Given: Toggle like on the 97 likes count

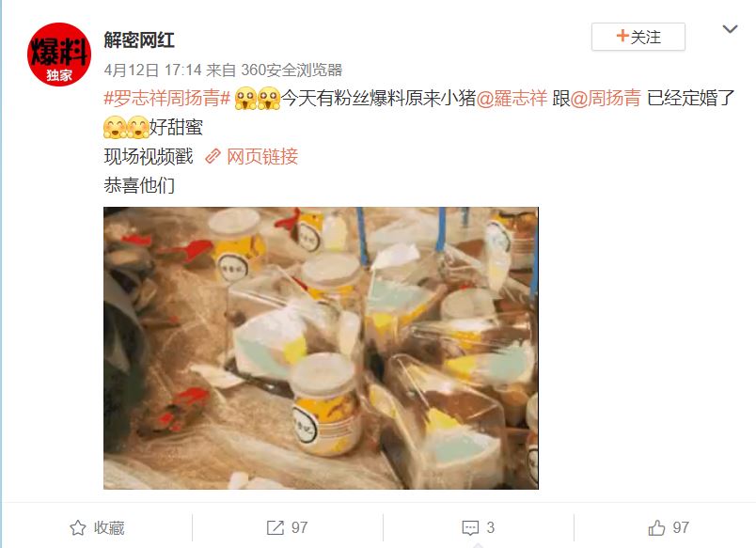Looking at the screenshot, I should (x=681, y=527).
